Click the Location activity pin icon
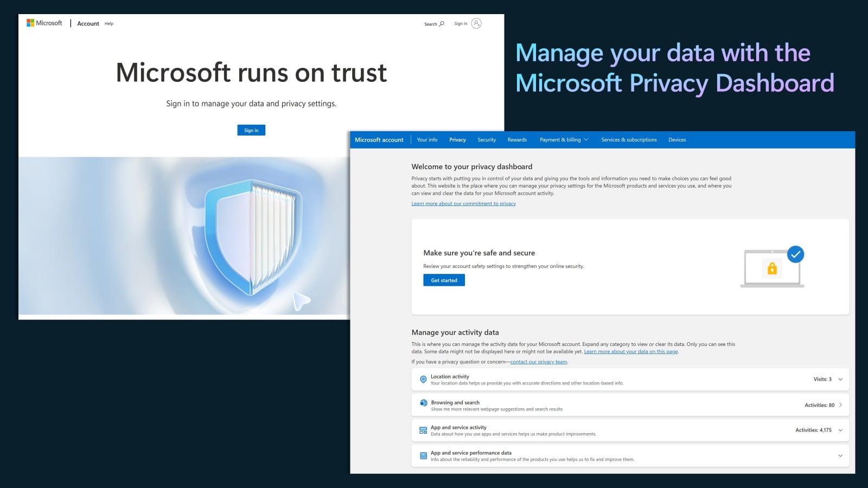 click(423, 380)
